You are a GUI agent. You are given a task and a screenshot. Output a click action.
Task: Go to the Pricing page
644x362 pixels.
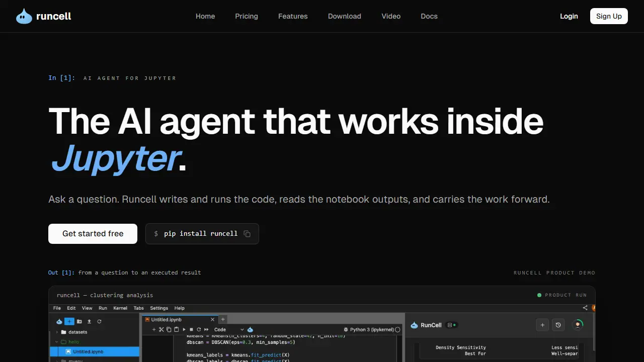tap(247, 16)
